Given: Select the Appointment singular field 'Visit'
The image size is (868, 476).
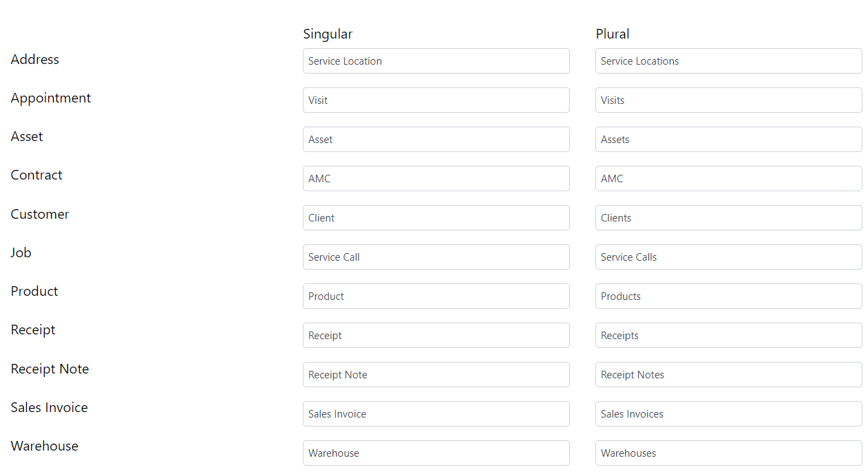Looking at the screenshot, I should (436, 100).
